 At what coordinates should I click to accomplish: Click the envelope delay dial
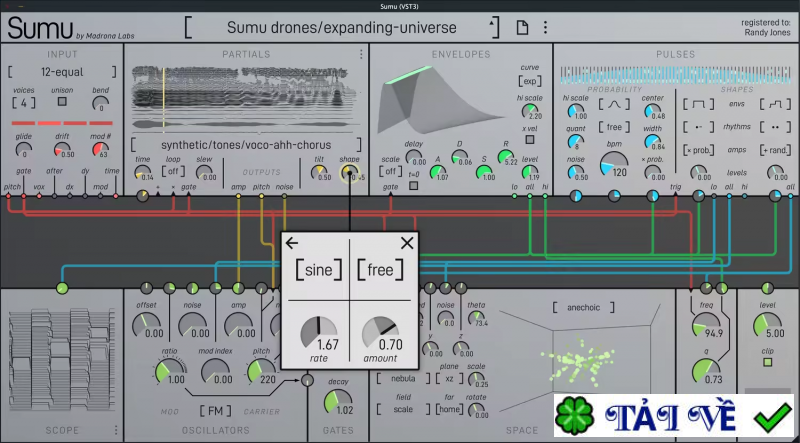(414, 157)
